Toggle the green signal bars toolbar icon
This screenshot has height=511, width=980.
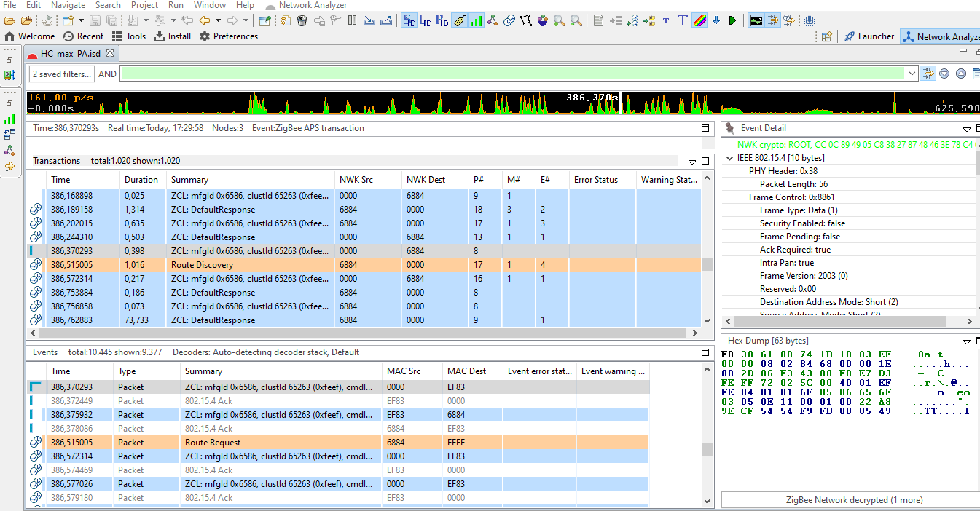pyautogui.click(x=477, y=20)
